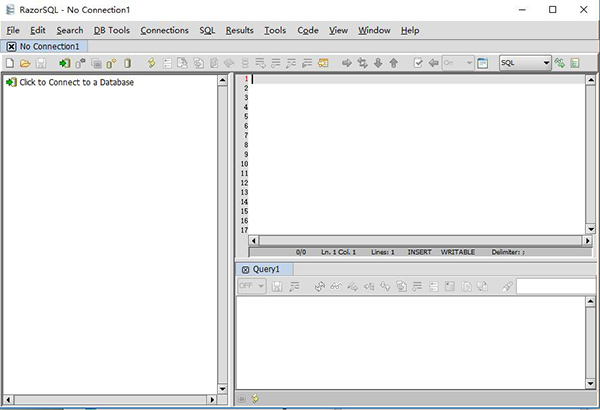This screenshot has width=600, height=410.
Task: Open the Help menu
Action: (x=410, y=30)
